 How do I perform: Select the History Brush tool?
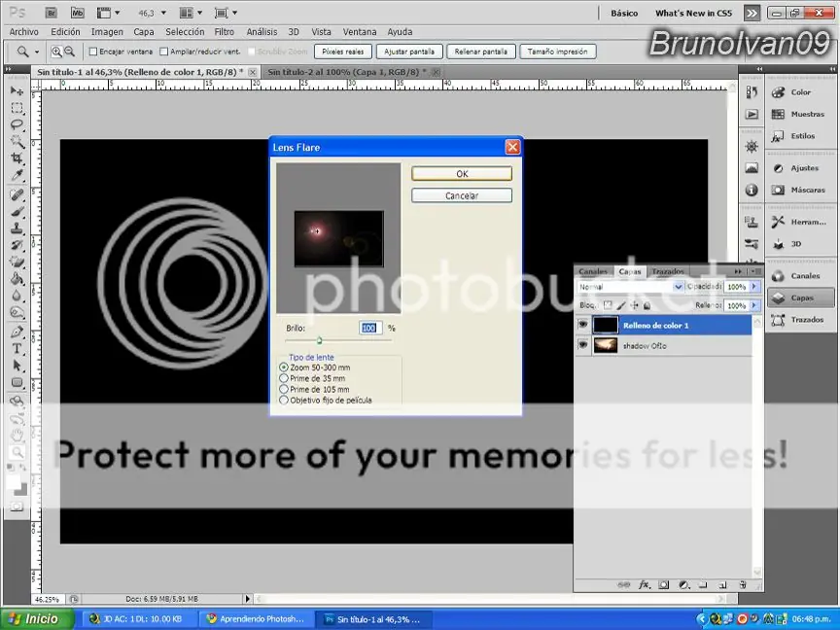(17, 245)
